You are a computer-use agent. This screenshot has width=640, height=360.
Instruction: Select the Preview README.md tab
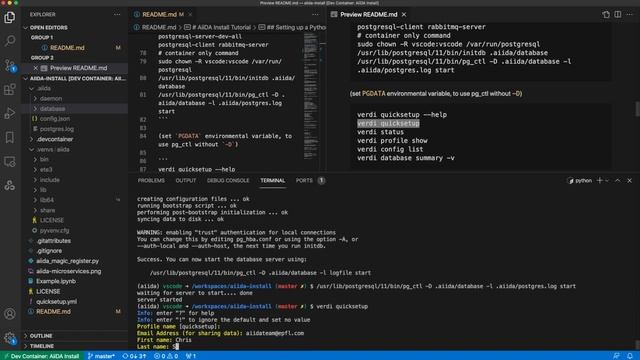pyautogui.click(x=369, y=14)
